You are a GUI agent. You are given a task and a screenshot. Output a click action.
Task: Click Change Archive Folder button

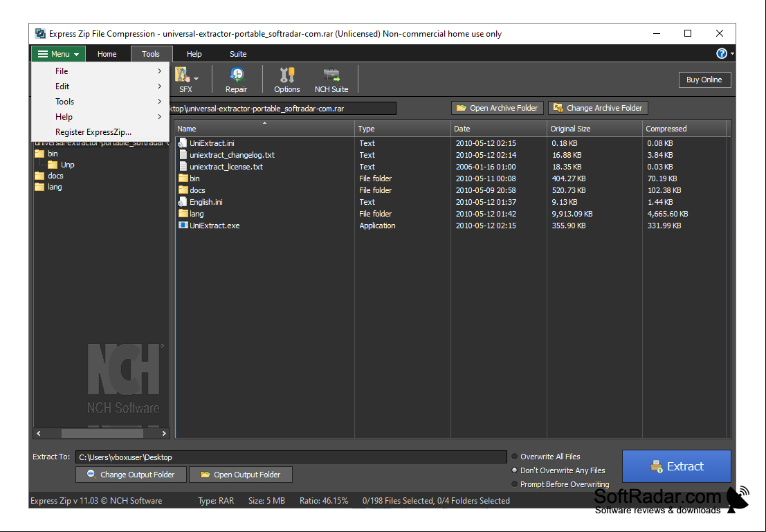coord(599,108)
